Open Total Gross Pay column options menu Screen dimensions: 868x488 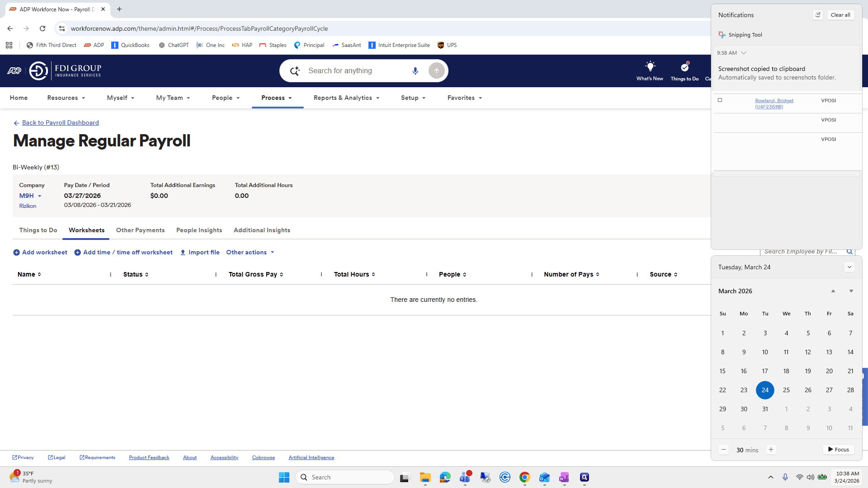pyautogui.click(x=321, y=275)
